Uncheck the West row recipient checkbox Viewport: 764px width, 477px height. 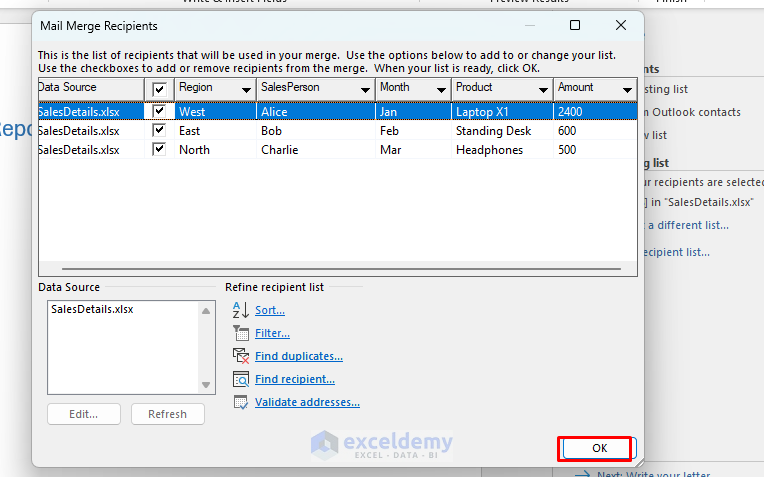coord(159,111)
